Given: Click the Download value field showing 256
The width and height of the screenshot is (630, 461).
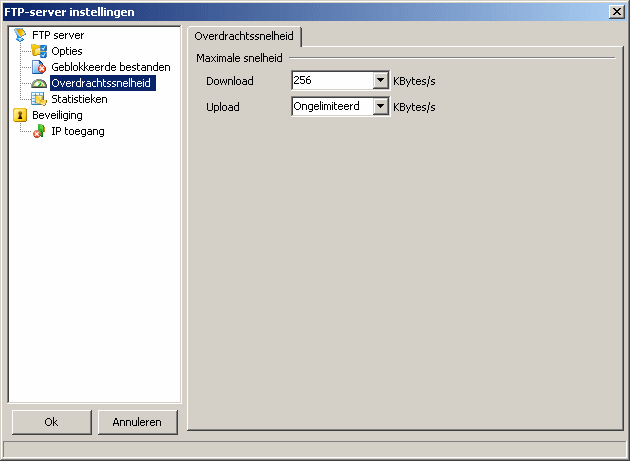Looking at the screenshot, I should click(332, 80).
